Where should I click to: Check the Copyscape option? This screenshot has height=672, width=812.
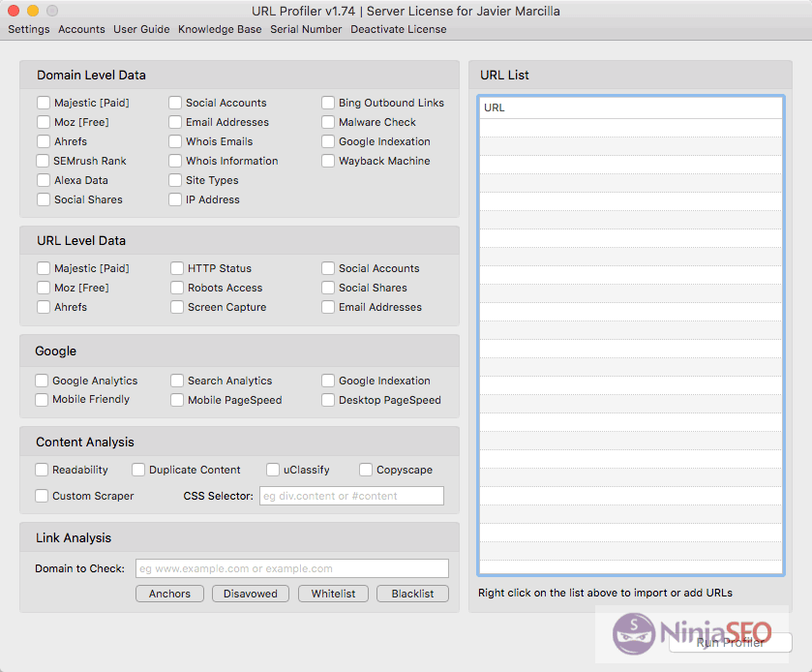pyautogui.click(x=366, y=470)
